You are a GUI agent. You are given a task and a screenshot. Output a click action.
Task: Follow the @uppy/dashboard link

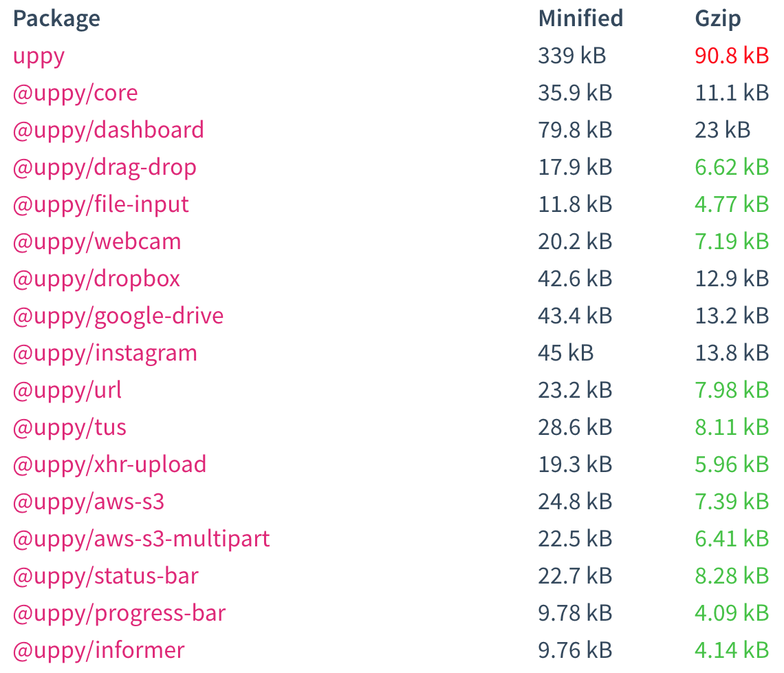click(x=109, y=130)
